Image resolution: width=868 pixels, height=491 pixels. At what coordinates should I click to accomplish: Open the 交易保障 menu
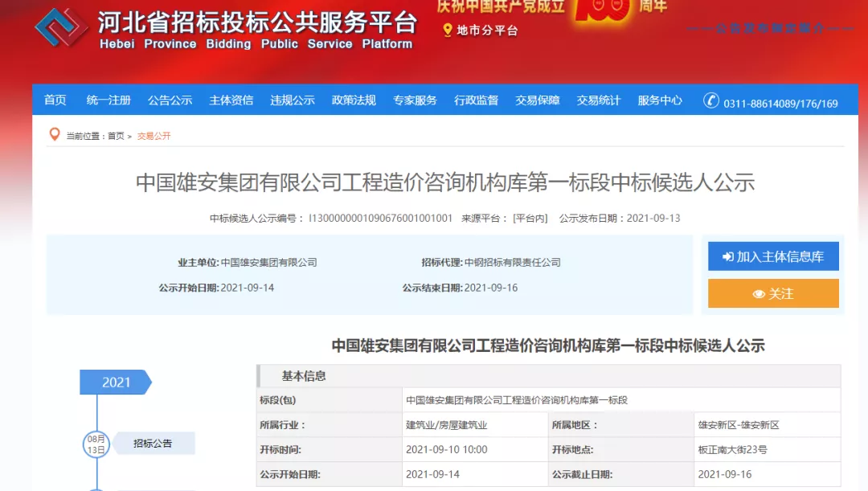tap(538, 100)
